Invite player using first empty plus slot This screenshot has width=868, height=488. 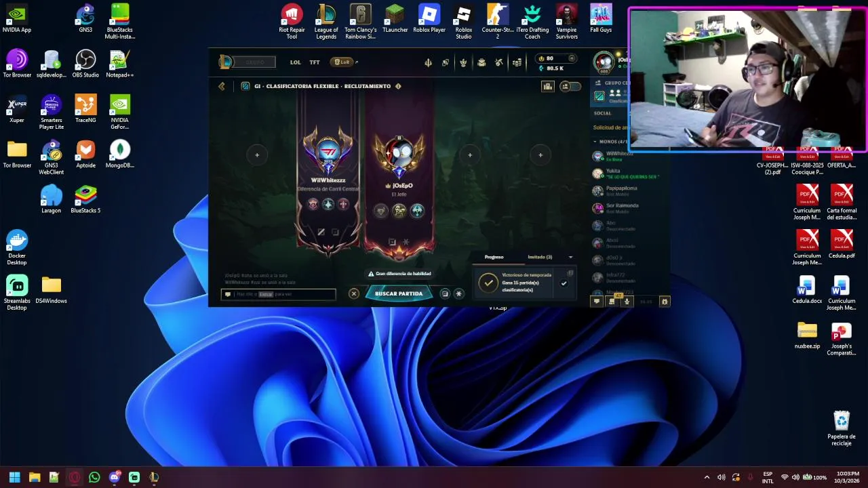tap(257, 155)
